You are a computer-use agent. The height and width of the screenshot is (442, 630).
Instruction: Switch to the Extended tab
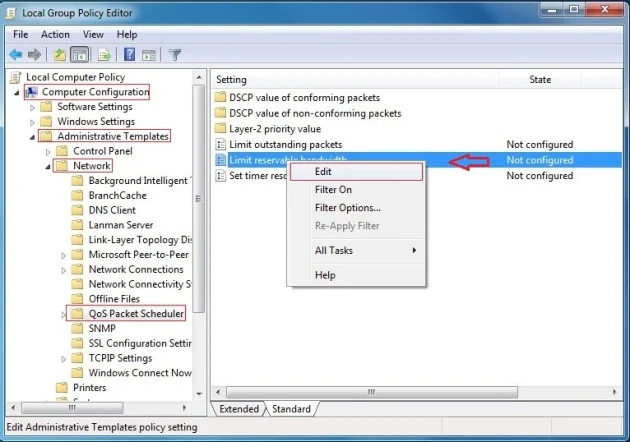point(239,409)
